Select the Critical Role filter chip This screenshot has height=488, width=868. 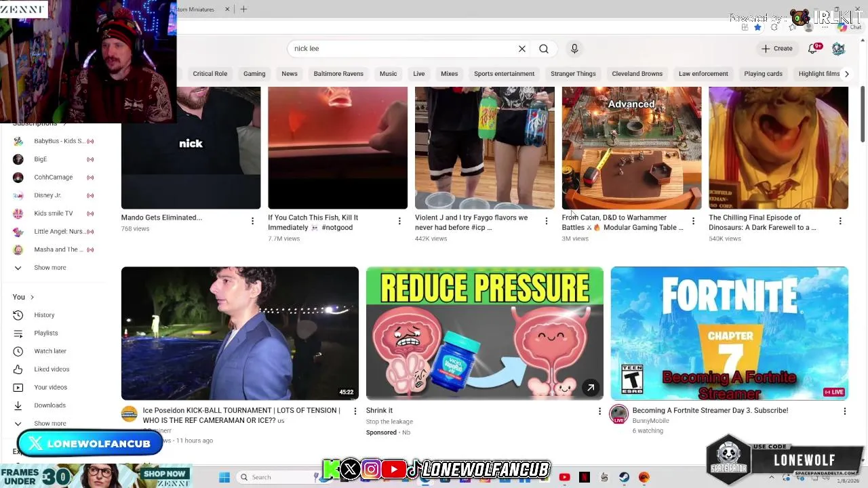pyautogui.click(x=210, y=74)
